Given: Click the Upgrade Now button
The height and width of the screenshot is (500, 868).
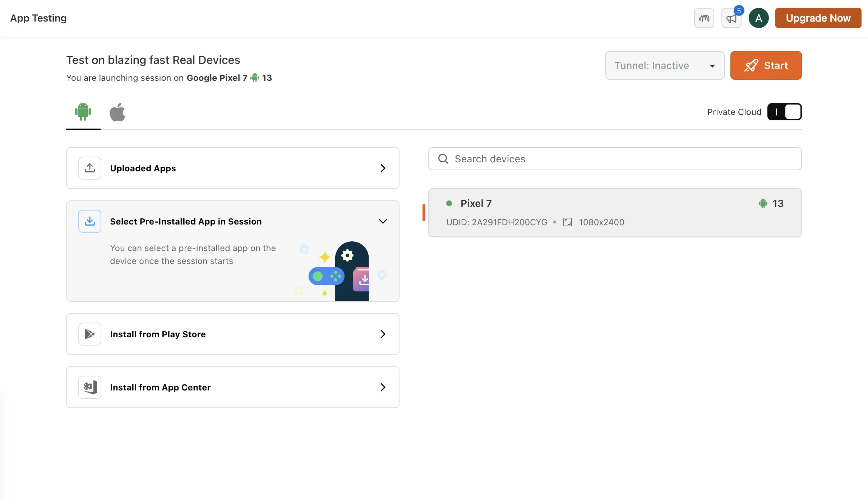Looking at the screenshot, I should point(818,18).
